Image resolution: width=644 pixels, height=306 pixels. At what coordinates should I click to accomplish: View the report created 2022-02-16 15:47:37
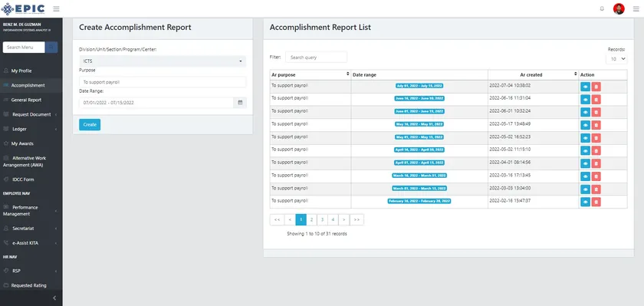click(x=585, y=202)
